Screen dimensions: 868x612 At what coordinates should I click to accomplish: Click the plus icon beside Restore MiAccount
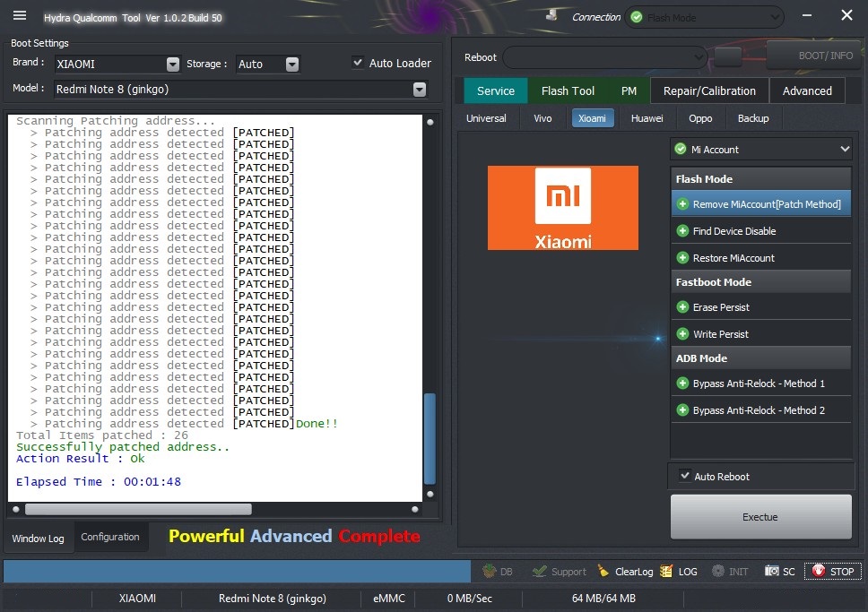pos(682,257)
